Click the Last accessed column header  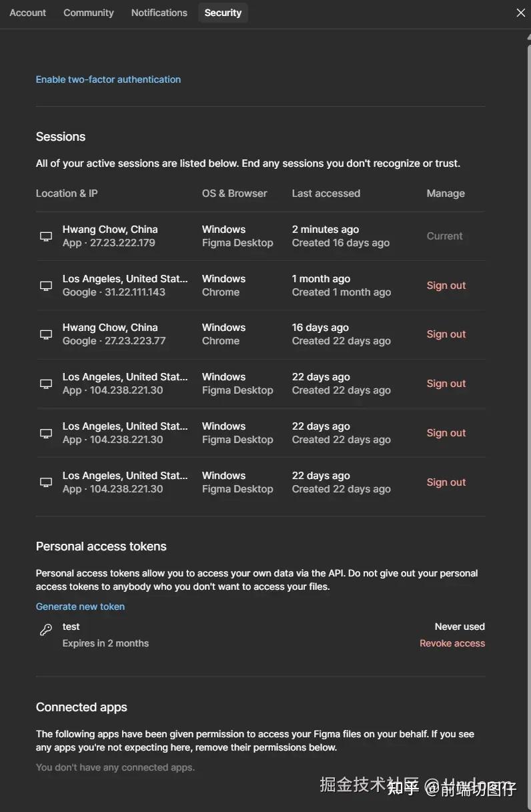326,193
